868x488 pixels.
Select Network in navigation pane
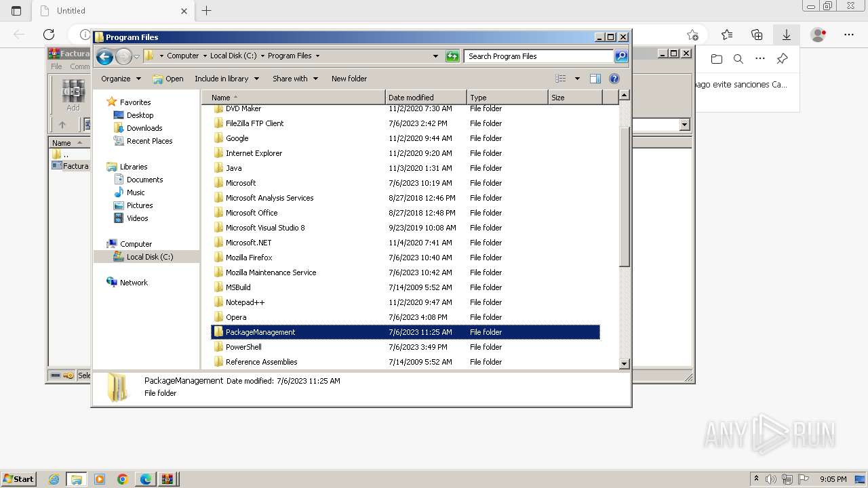134,283
